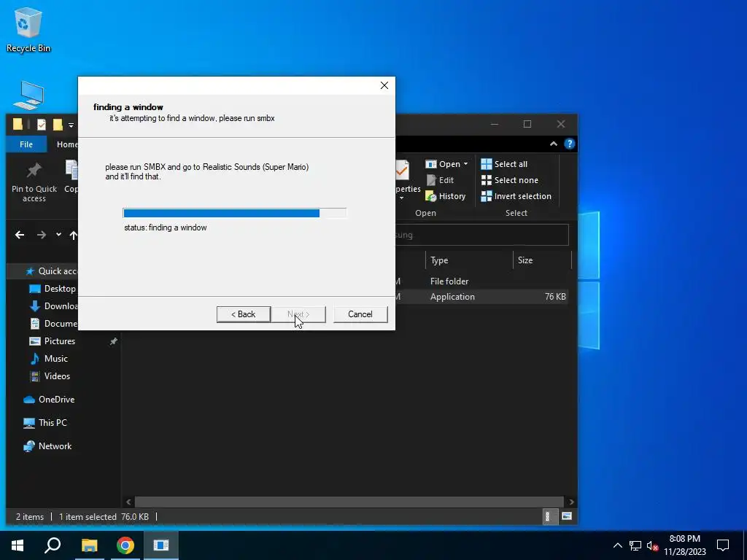
Task: Show hidden system tray icons
Action: click(617, 545)
